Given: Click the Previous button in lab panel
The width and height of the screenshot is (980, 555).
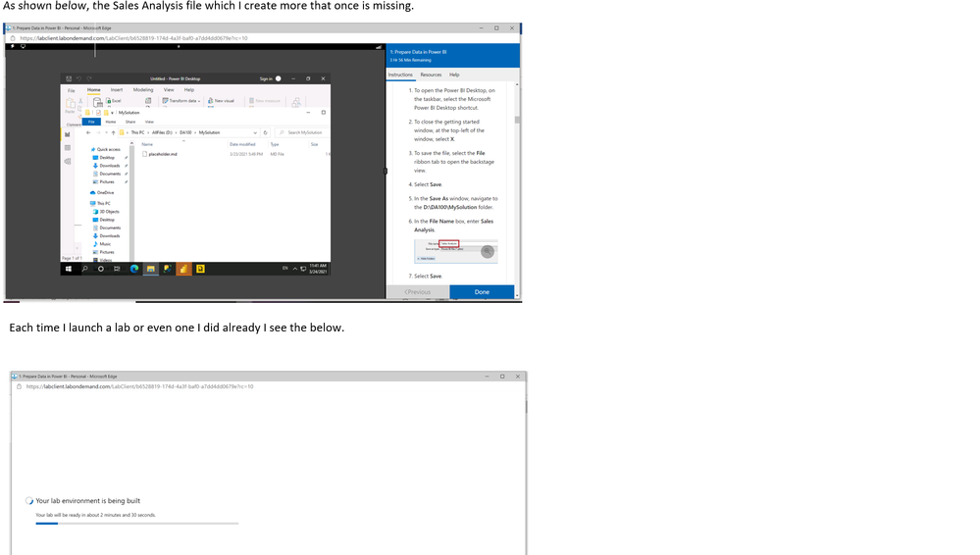Looking at the screenshot, I should click(418, 292).
